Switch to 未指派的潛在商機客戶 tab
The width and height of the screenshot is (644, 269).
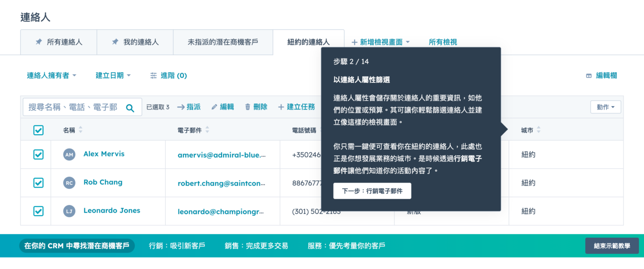[x=223, y=42]
